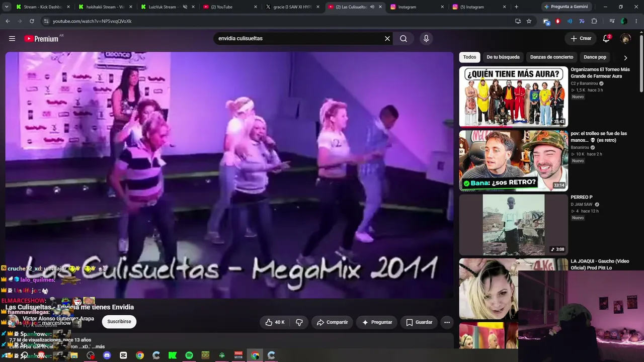Click the Las Culisueltas video player

[229, 175]
